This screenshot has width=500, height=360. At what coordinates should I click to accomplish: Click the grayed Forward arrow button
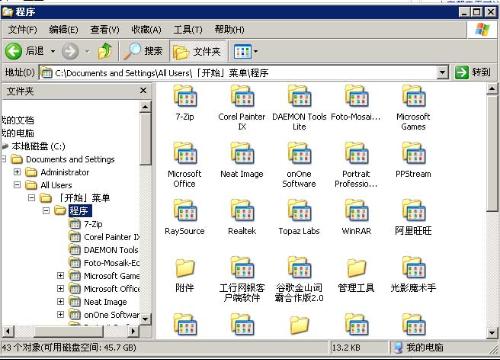tap(70, 51)
